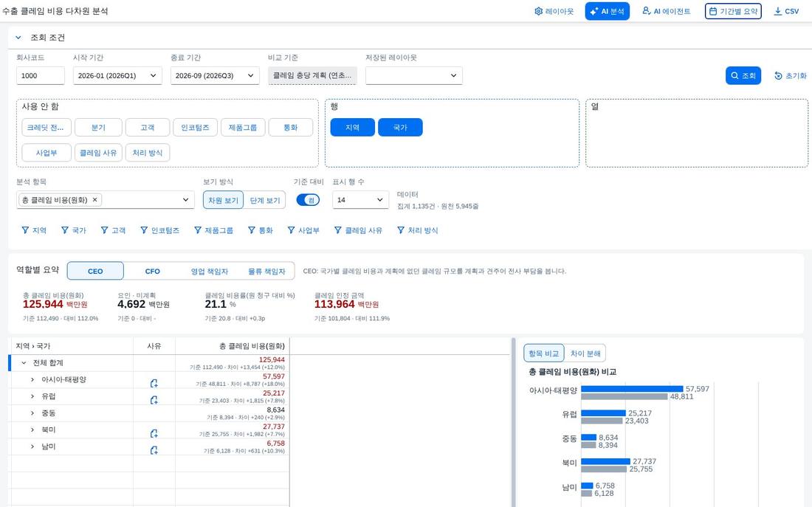Select the 고객 dimension chip

coord(148,128)
